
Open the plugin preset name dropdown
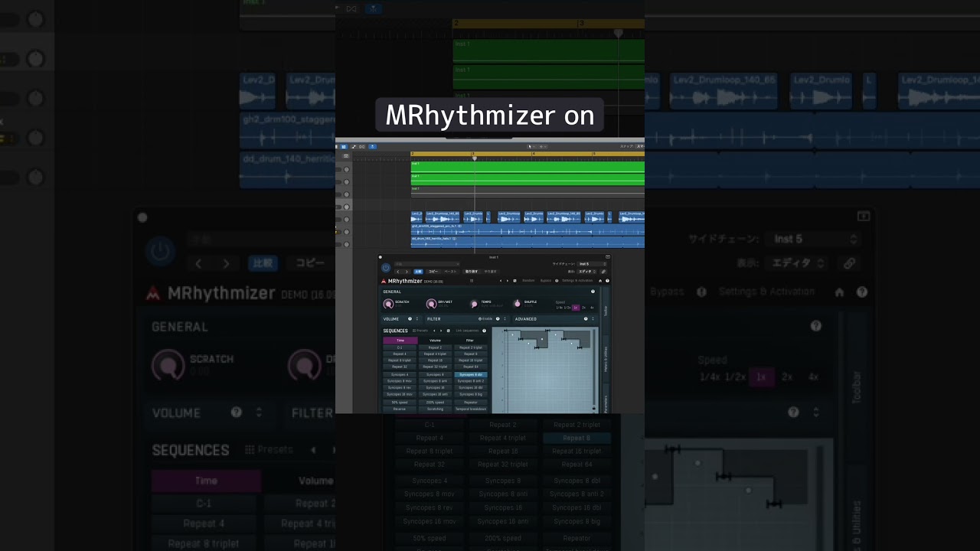pos(427,264)
